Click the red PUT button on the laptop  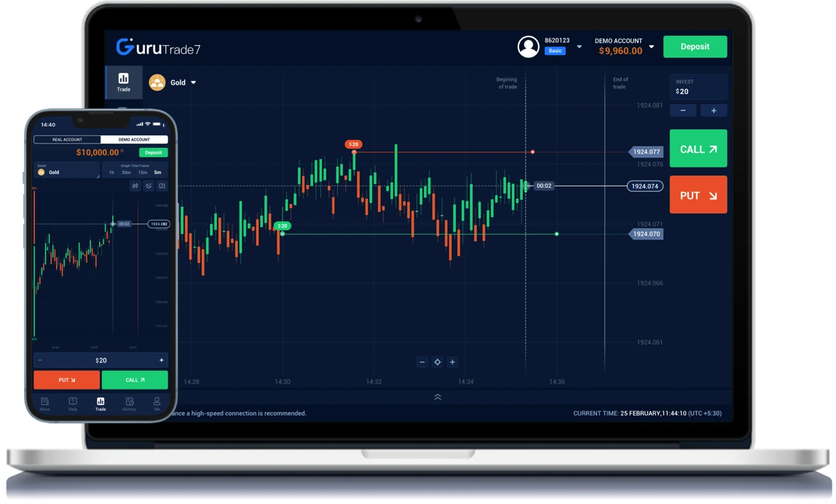(x=698, y=195)
